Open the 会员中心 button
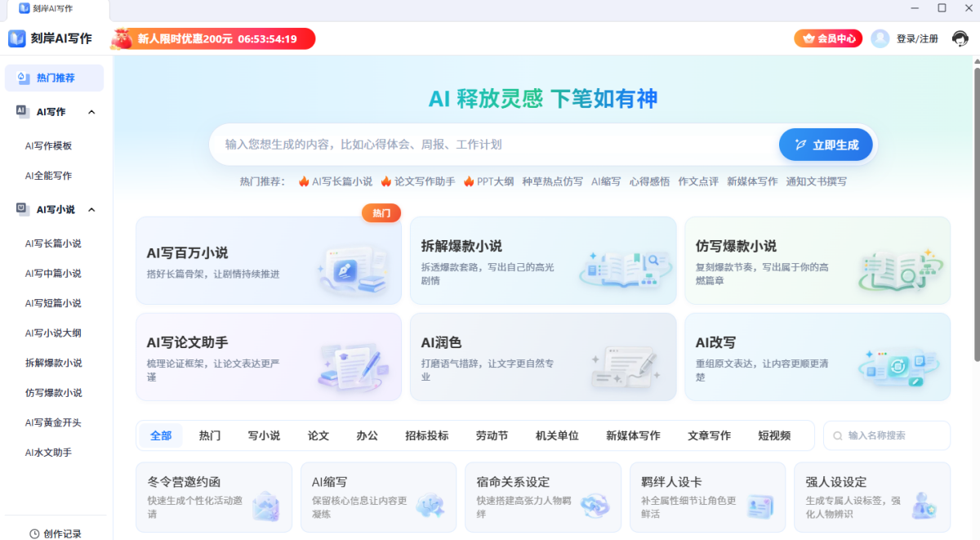Image resolution: width=980 pixels, height=540 pixels. click(x=828, y=38)
